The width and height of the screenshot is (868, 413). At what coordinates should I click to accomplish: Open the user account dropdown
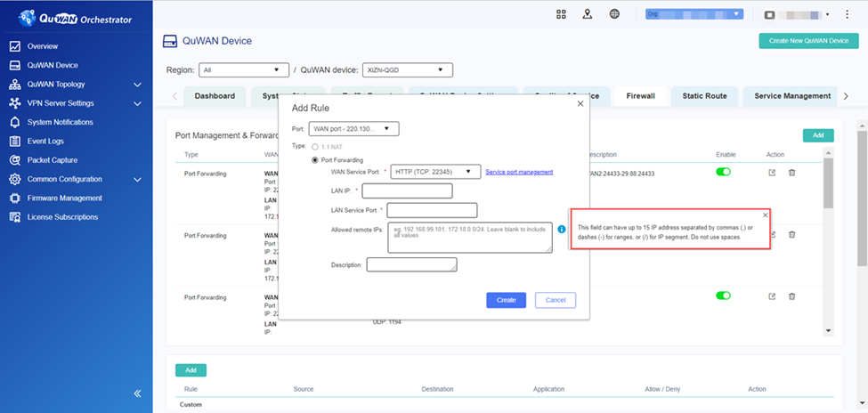click(x=797, y=14)
